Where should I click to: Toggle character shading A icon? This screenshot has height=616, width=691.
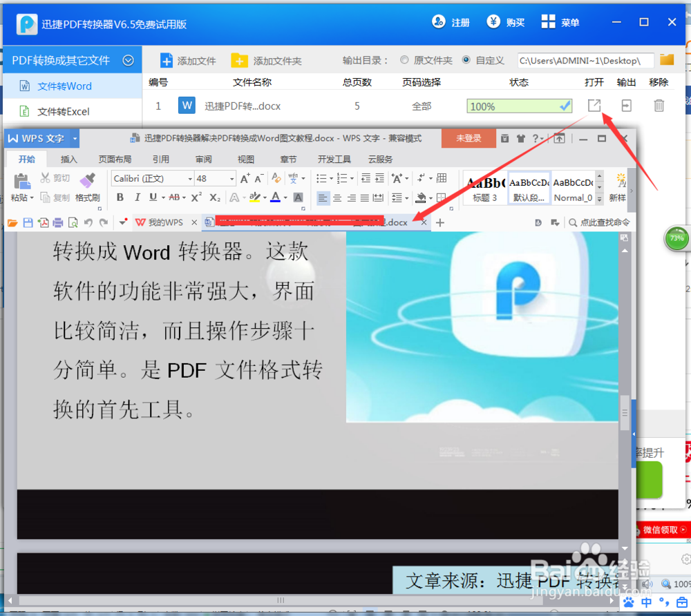click(x=299, y=198)
